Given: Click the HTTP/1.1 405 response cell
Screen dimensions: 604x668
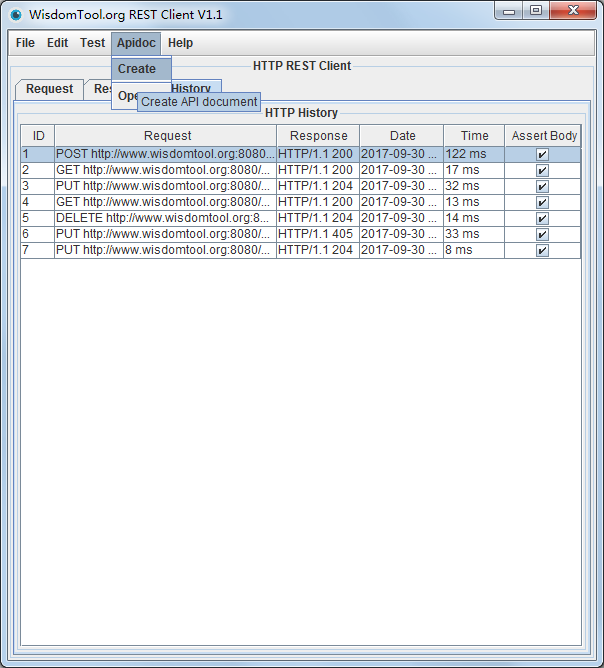Looking at the screenshot, I should [318, 234].
